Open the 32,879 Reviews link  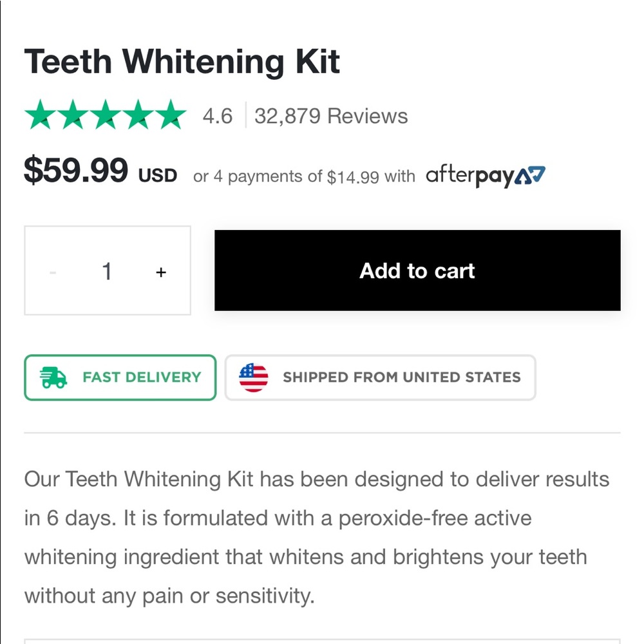[330, 117]
